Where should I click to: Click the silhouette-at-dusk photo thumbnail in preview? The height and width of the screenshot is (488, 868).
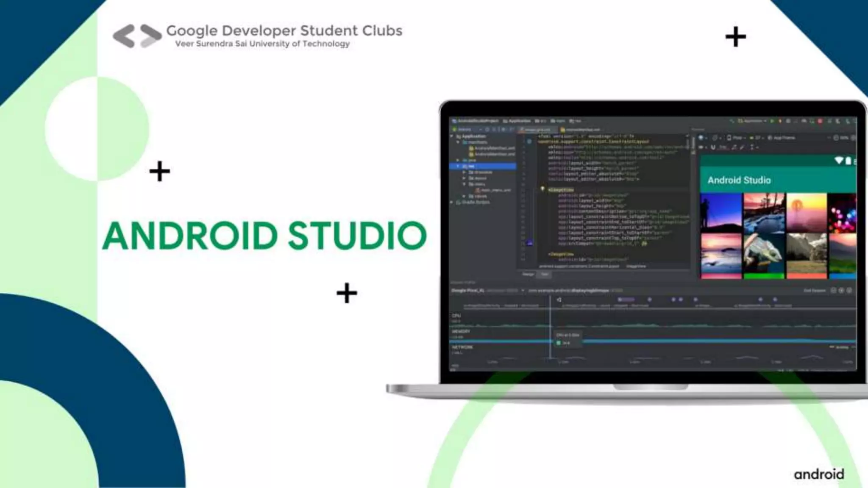pos(721,213)
